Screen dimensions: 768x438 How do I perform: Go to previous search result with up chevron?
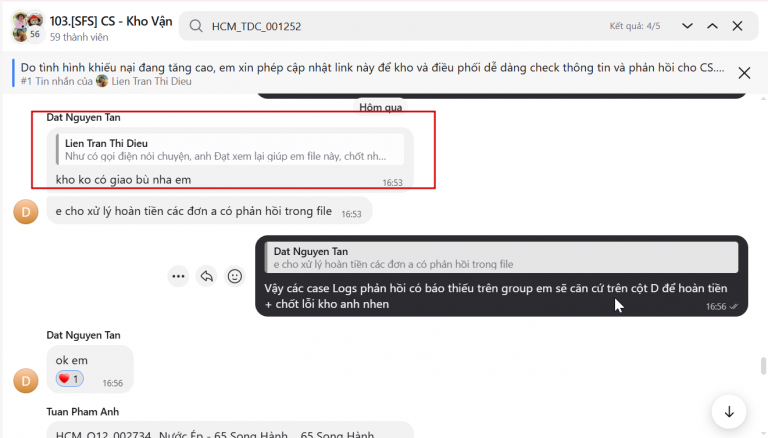click(712, 26)
